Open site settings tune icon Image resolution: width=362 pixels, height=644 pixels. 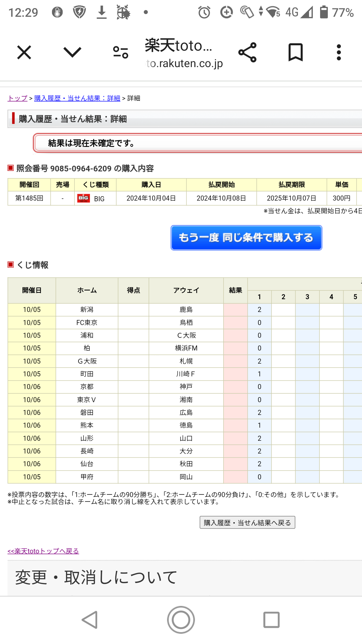tap(121, 53)
